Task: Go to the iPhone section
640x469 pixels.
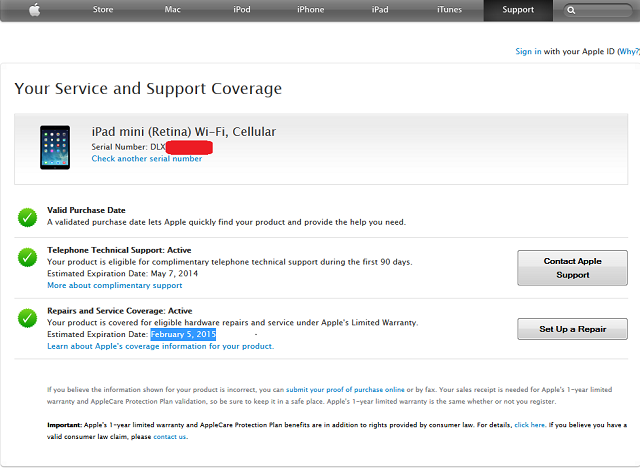Action: coord(311,9)
